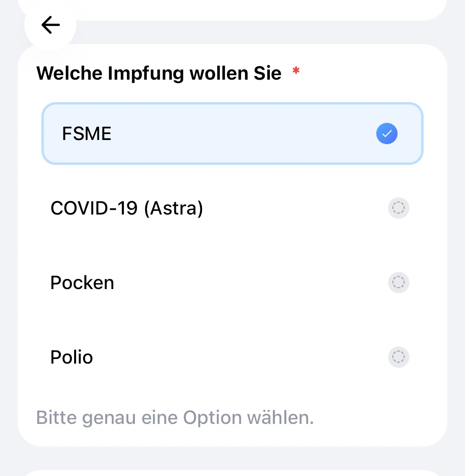
Task: Click the hint "Bitte genau eine Option wählen."
Action: [175, 418]
